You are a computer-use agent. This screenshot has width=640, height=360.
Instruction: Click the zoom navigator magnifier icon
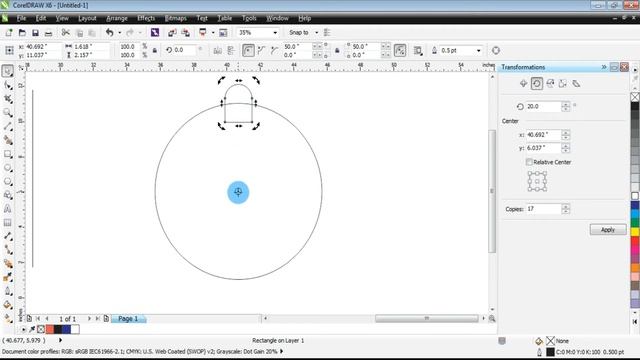point(492,319)
